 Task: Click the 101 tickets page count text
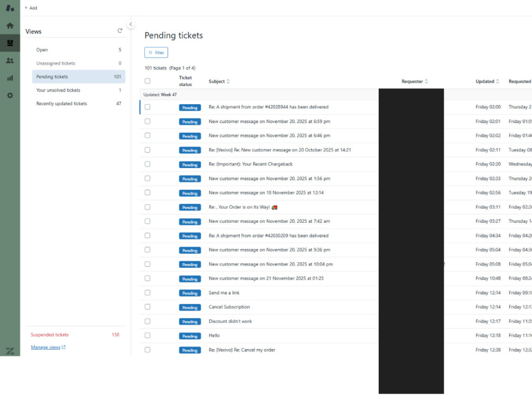pyautogui.click(x=170, y=68)
